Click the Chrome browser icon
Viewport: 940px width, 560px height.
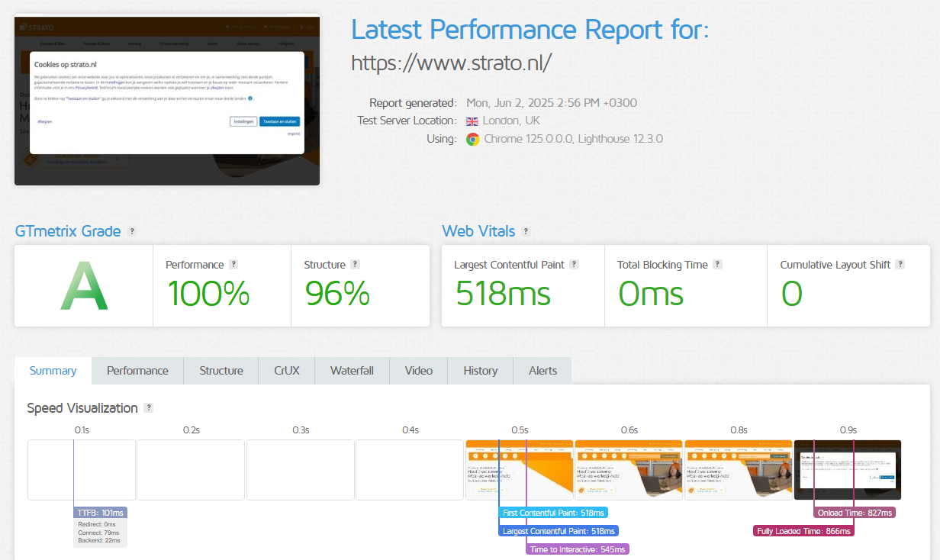click(x=473, y=139)
